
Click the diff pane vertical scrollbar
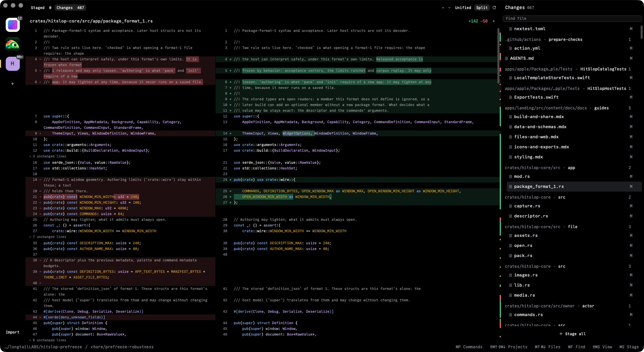tap(498, 55)
